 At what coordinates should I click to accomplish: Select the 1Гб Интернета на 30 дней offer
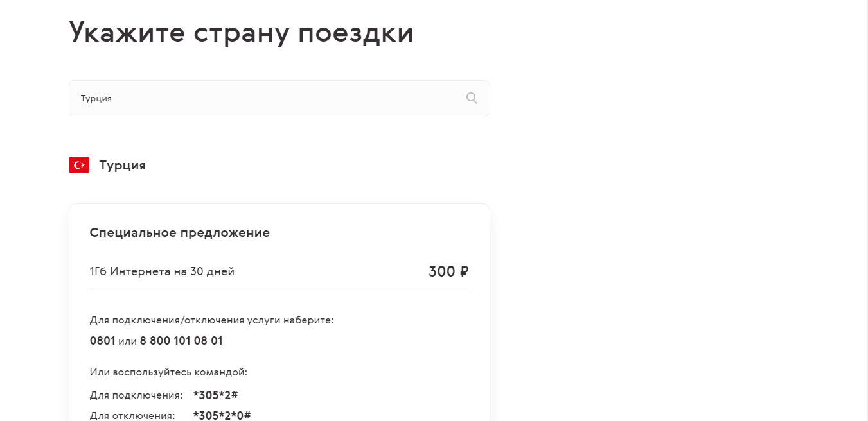[162, 271]
